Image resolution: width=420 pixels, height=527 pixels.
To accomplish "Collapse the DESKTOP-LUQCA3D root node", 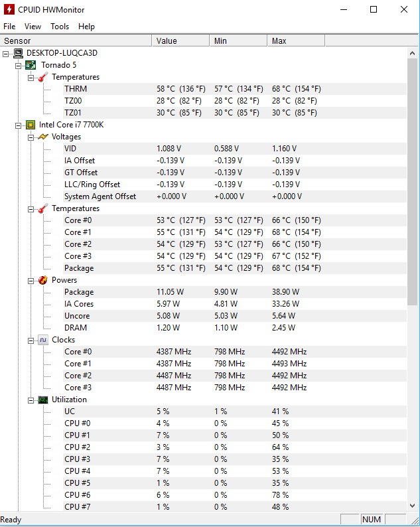I will click(x=6, y=54).
